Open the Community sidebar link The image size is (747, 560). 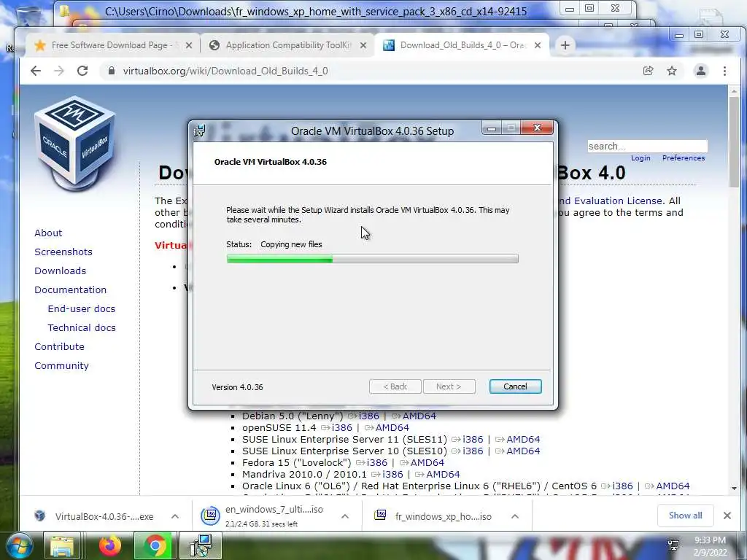pyautogui.click(x=61, y=366)
